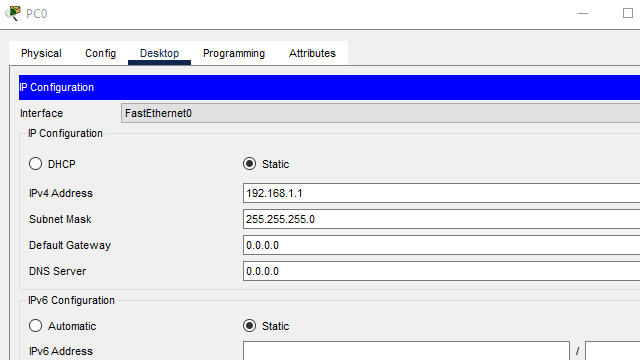Open the Attributes tab
Image resolution: width=640 pixels, height=360 pixels.
tap(312, 53)
